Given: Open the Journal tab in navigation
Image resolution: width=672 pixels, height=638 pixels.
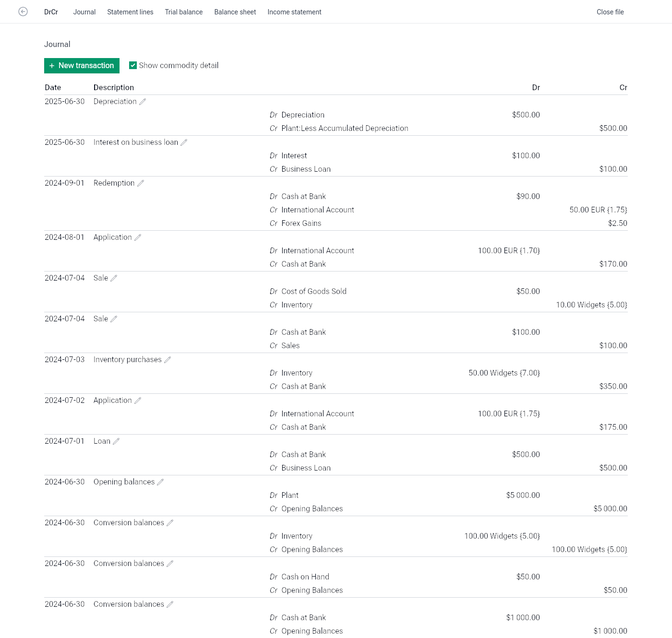Looking at the screenshot, I should pos(84,12).
